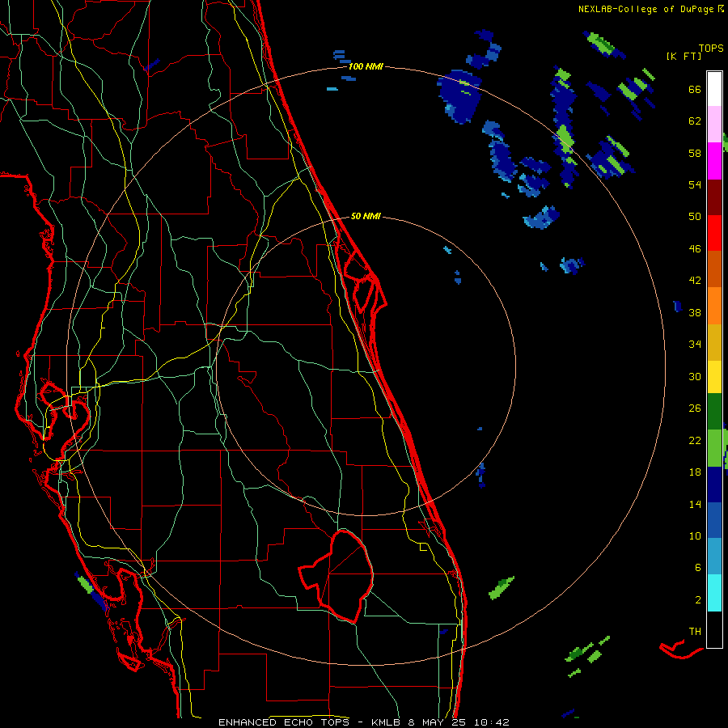Click the TH threshold legend label

(695, 631)
